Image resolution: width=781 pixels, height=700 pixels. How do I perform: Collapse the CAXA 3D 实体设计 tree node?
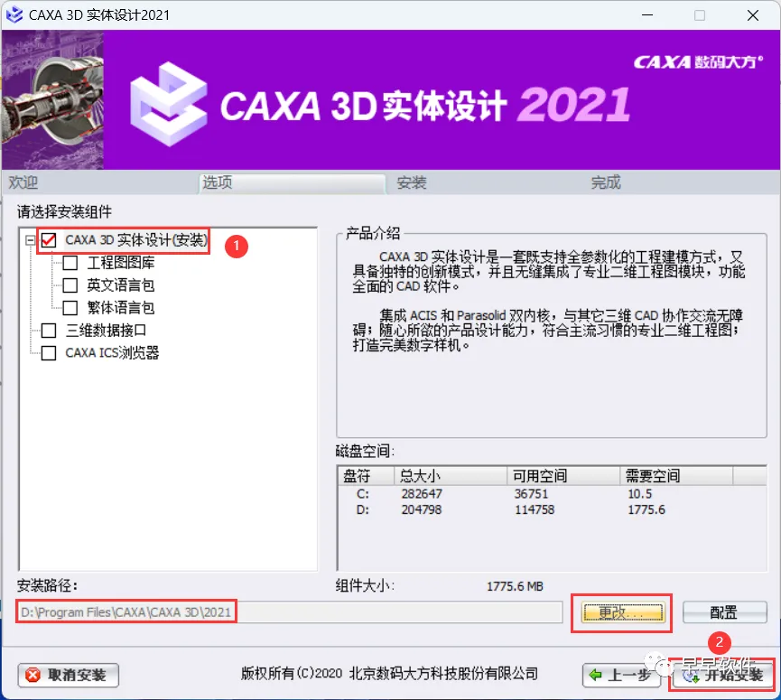[30, 240]
